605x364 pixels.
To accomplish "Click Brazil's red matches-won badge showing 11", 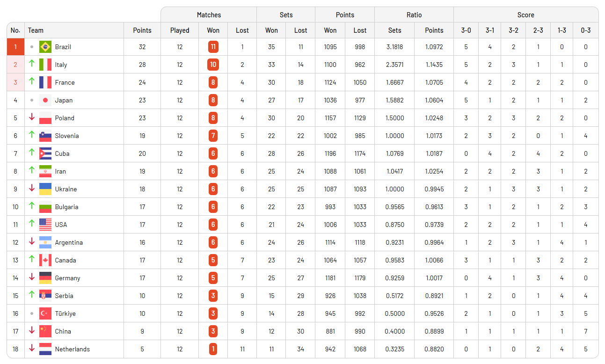I will point(213,47).
